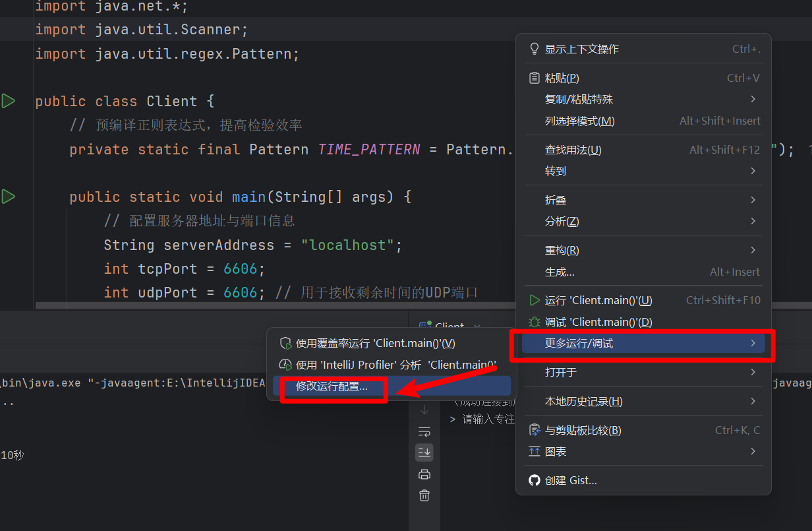This screenshot has width=812, height=531.
Task: Expand the 转到 submenu
Action: 556,172
